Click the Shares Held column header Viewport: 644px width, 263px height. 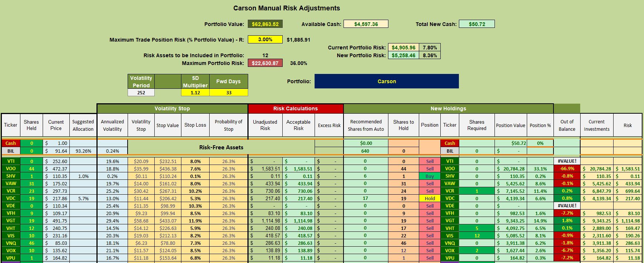32,125
